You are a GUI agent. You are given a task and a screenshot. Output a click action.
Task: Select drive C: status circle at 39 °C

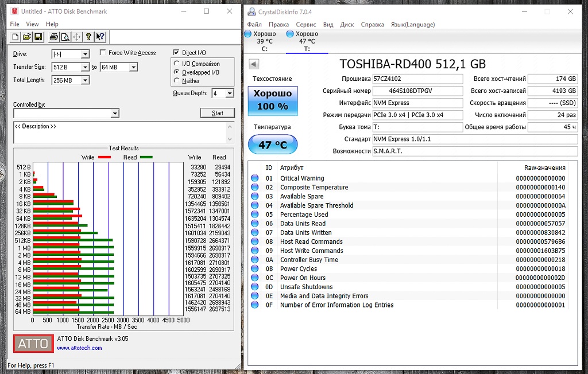tap(247, 34)
